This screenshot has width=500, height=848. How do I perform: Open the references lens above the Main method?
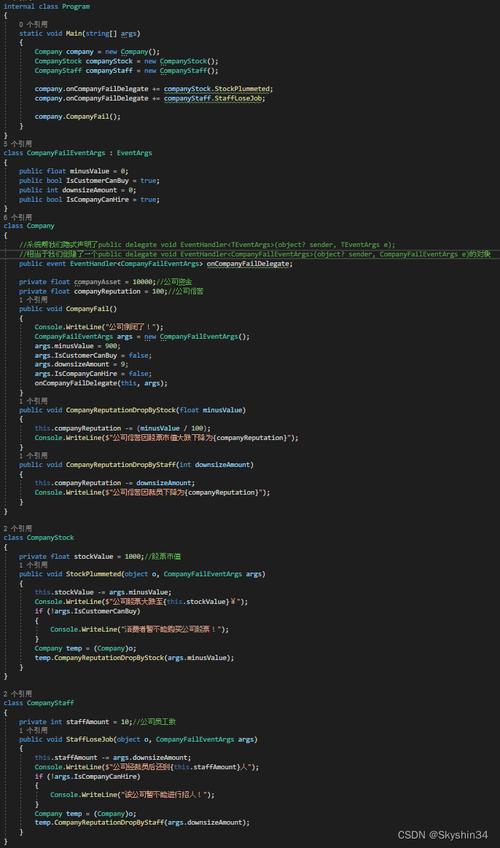click(33, 24)
